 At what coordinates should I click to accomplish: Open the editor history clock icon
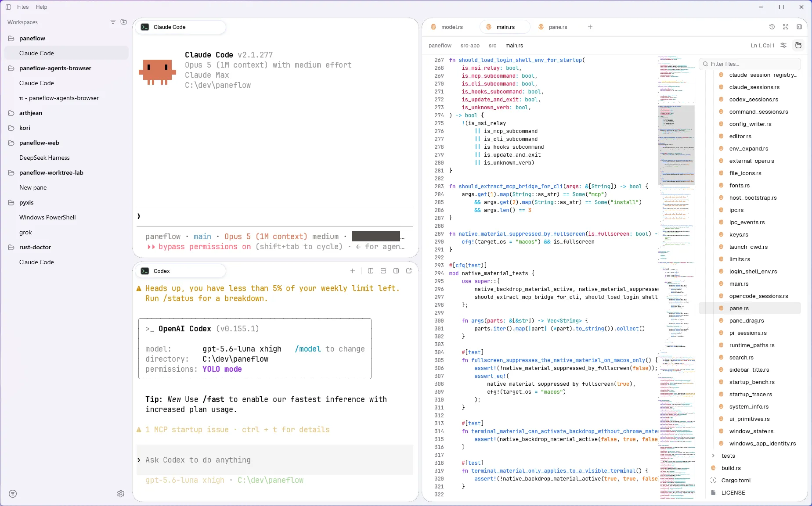click(772, 27)
